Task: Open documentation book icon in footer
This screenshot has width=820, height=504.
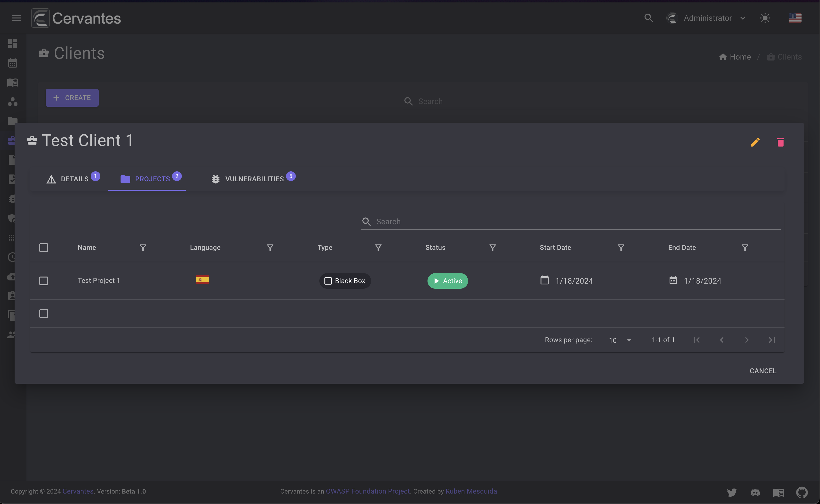Action: 778,492
